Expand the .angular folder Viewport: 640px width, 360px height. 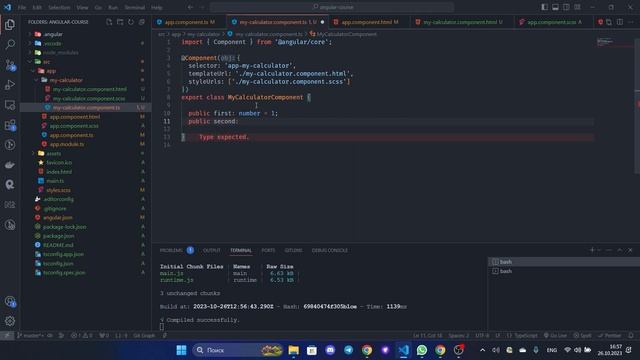tap(31, 34)
